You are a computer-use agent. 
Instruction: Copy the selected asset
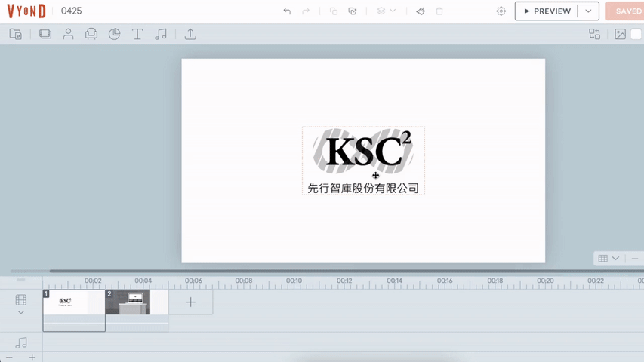(x=334, y=11)
